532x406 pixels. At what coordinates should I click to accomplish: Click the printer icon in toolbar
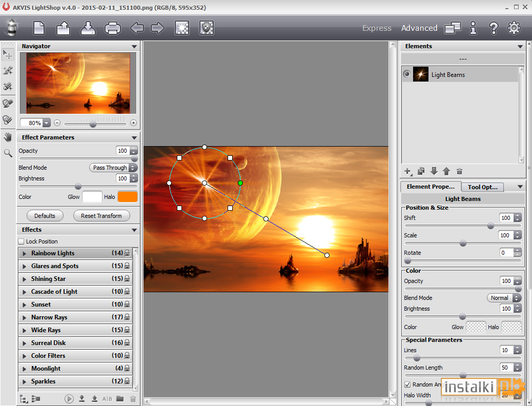point(112,28)
